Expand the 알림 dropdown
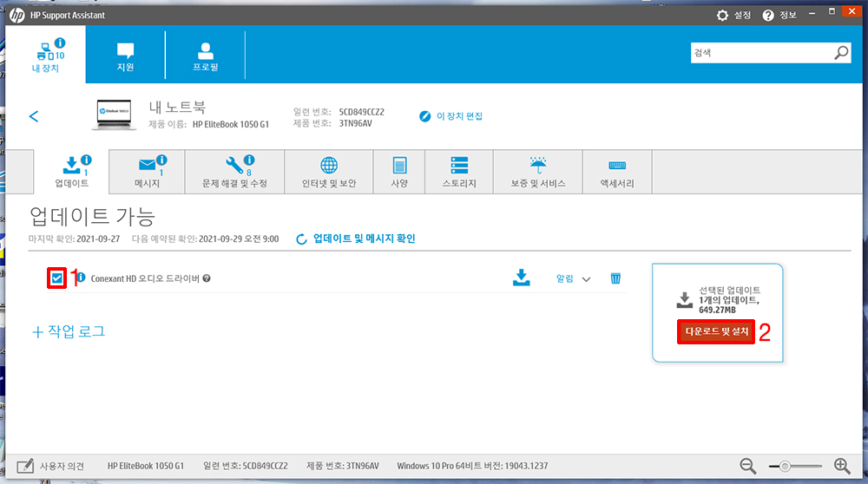868x484 pixels. (574, 278)
